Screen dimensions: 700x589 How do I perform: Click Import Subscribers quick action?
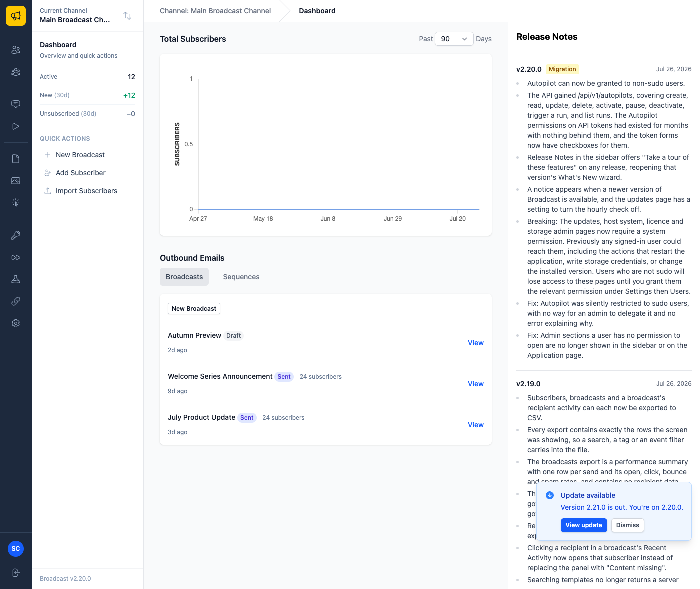(x=86, y=191)
